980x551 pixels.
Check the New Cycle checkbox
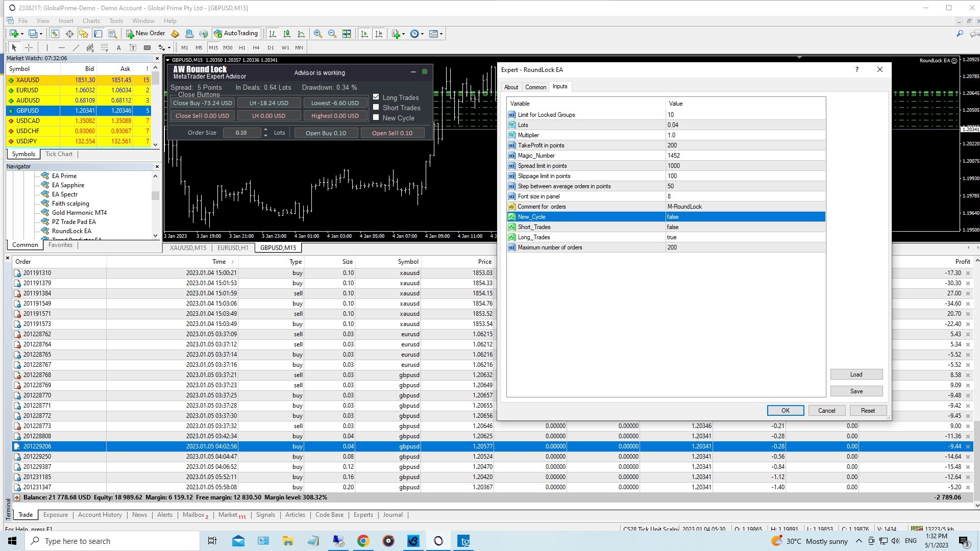click(376, 117)
